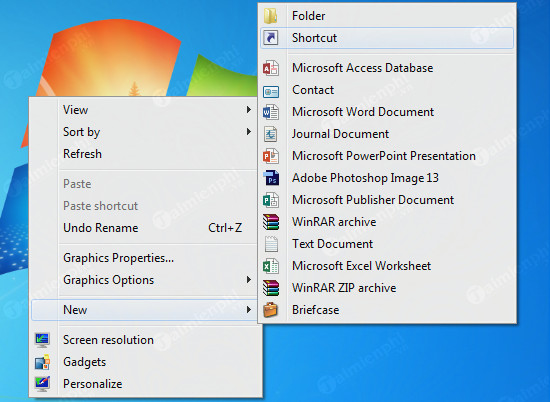Viewport: 550px width, 402px height.
Task: Click the PowerPoint Presentation icon
Action: pos(271,156)
